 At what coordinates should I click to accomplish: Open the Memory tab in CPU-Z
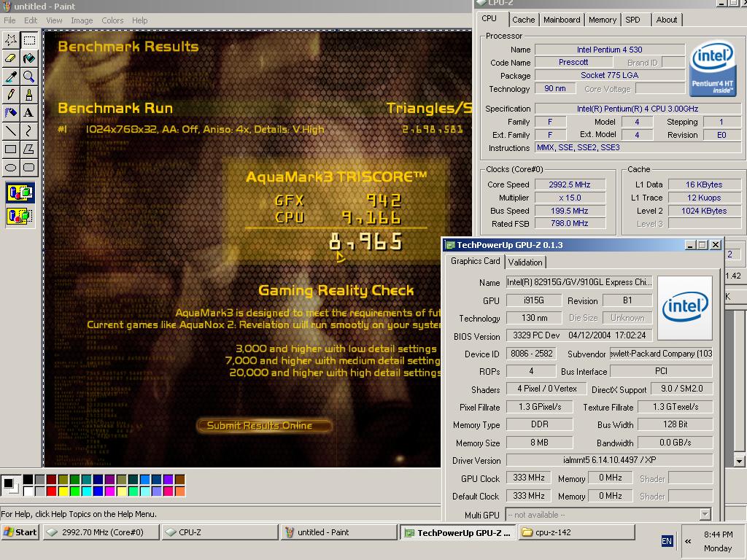(x=602, y=20)
